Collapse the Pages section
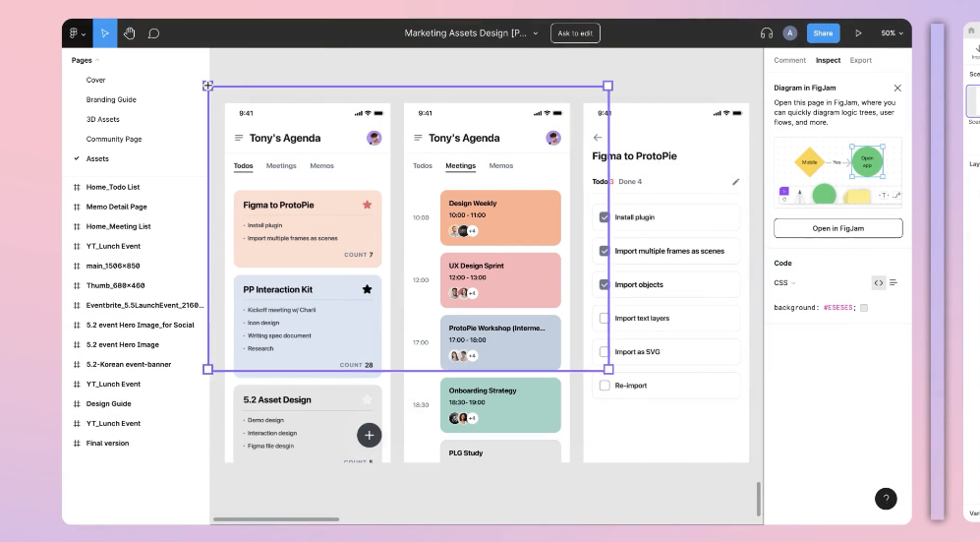The width and height of the screenshot is (980, 542). coord(85,60)
